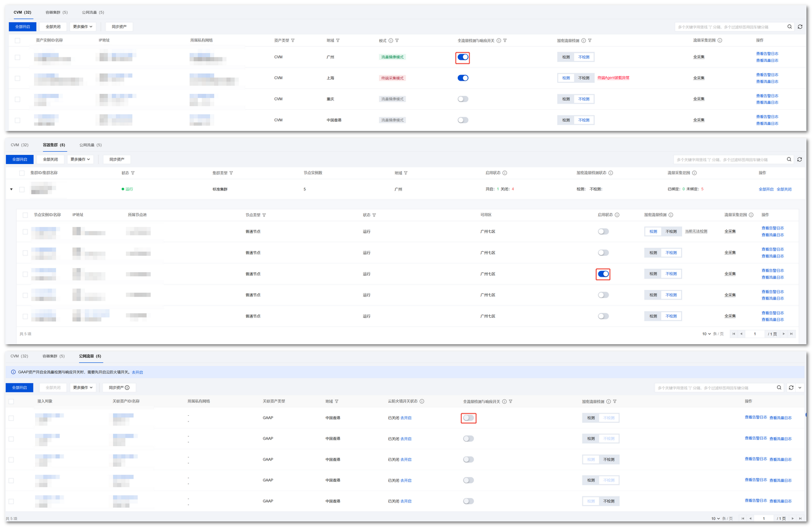Open 更多操作 dropdown in the CVM list
Viewport: 812px width, 527px height.
click(83, 27)
